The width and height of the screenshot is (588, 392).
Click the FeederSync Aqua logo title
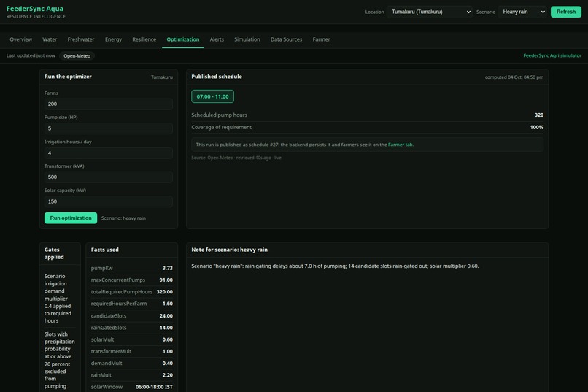[35, 9]
